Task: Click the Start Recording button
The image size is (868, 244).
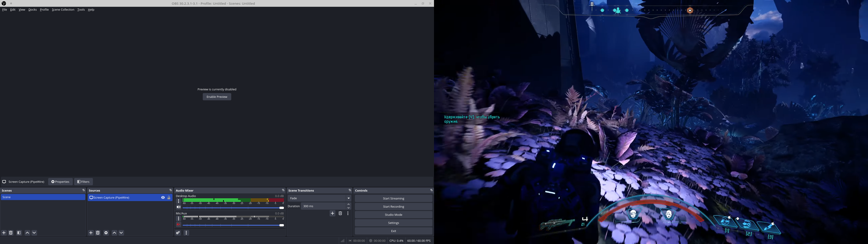Action: 393,206
